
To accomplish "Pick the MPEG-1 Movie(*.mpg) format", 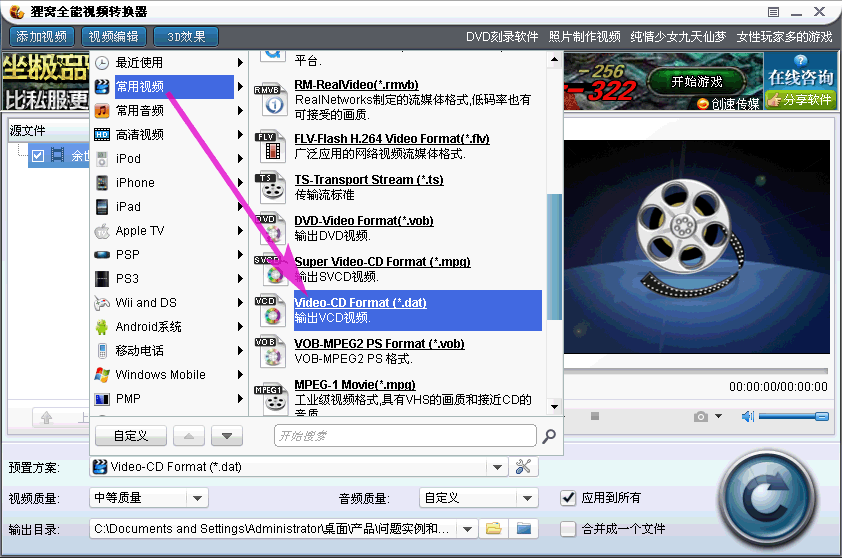I will coord(355,385).
